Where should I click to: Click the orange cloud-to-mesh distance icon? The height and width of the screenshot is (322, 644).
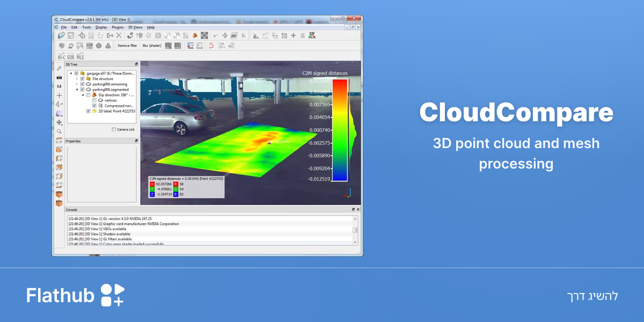[x=195, y=35]
